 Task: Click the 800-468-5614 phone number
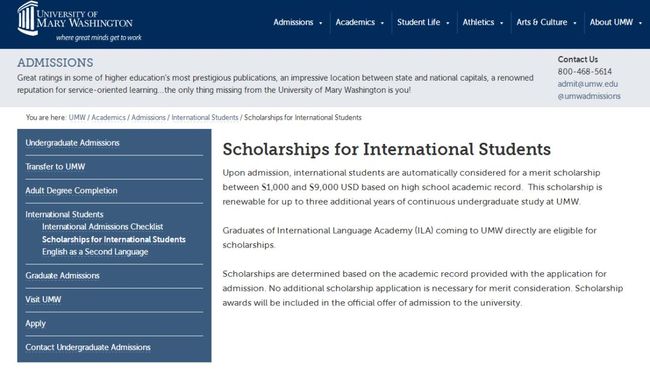click(x=585, y=72)
